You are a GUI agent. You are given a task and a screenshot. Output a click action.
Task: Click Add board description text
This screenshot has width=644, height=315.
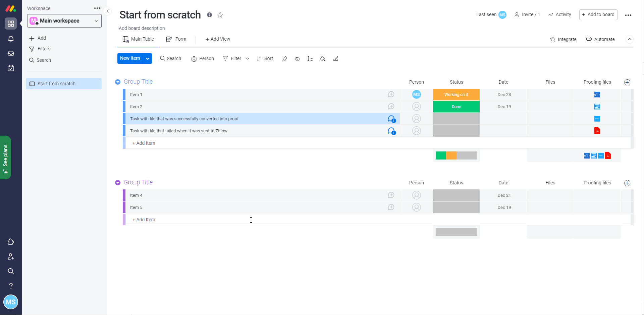tap(142, 28)
